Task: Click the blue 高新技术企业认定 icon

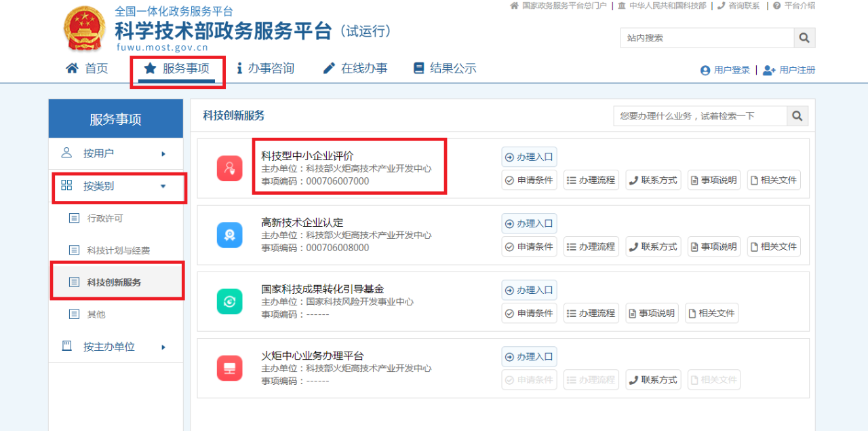Action: pos(229,235)
